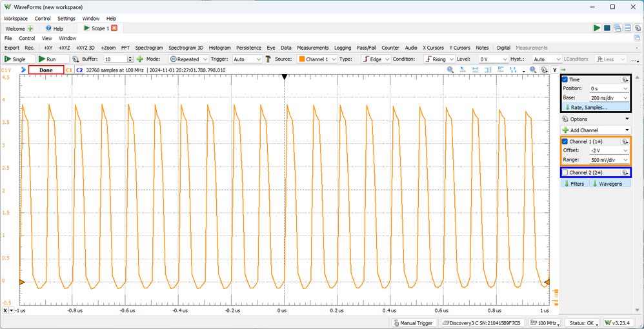
Task: Expand the Options section arrow
Action: [627, 119]
